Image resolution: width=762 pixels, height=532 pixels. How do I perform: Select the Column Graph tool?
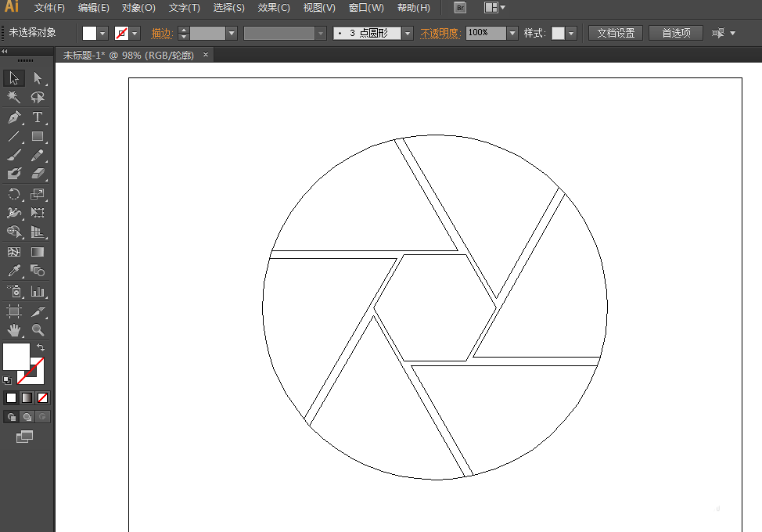pyautogui.click(x=38, y=291)
